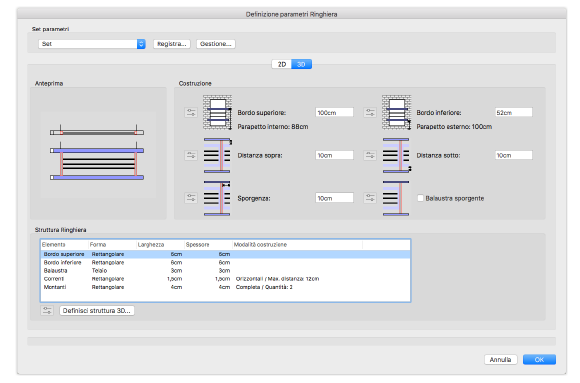Click the Bordo superiore diagram thumbnail
The height and width of the screenshot is (383, 580).
pyautogui.click(x=218, y=112)
